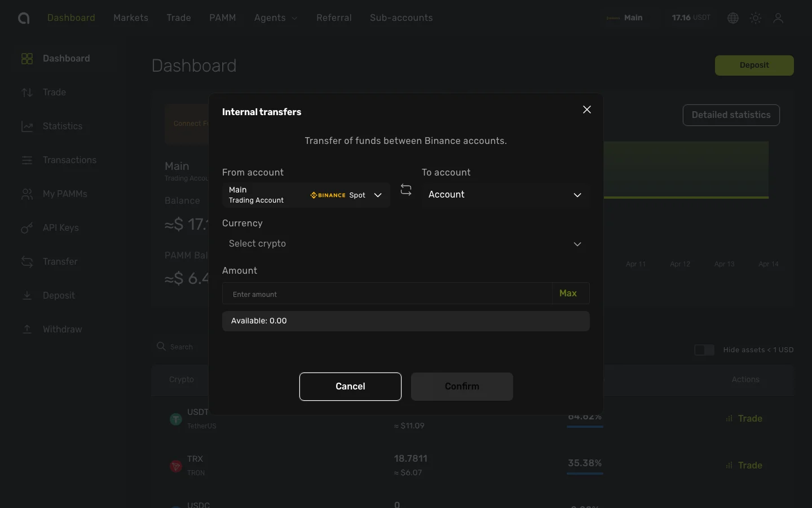Open the language globe icon
The height and width of the screenshot is (508, 812).
pos(732,17)
